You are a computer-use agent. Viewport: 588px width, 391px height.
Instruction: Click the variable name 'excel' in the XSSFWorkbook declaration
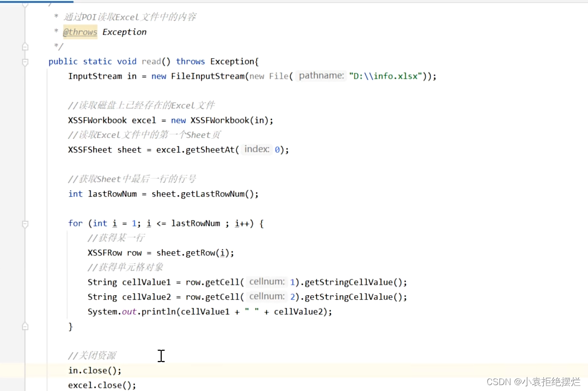[x=144, y=120]
